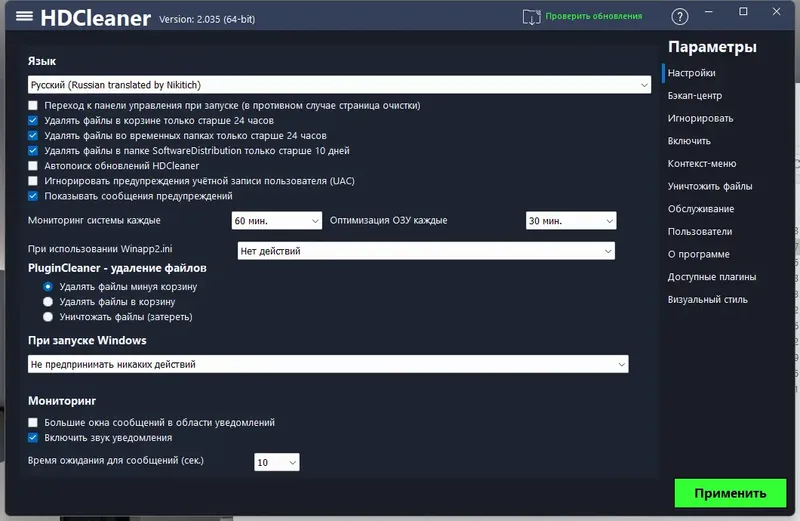Screen dimensions: 800x521
Task: Open the Время ожидания 10 sec dropdown
Action: (277, 462)
